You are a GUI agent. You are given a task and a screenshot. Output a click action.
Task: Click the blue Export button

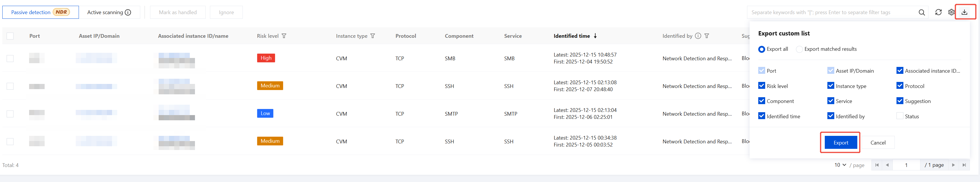(841, 142)
